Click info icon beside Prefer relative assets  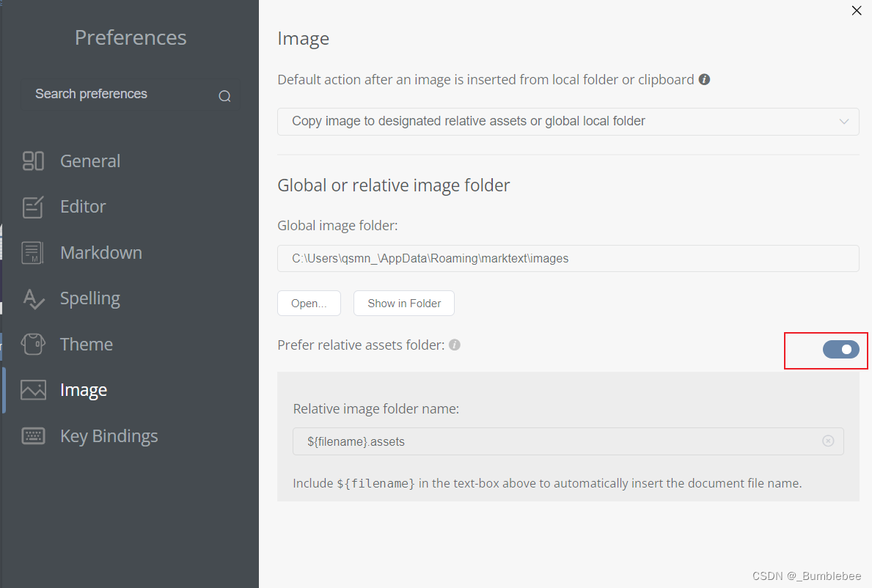[455, 345]
